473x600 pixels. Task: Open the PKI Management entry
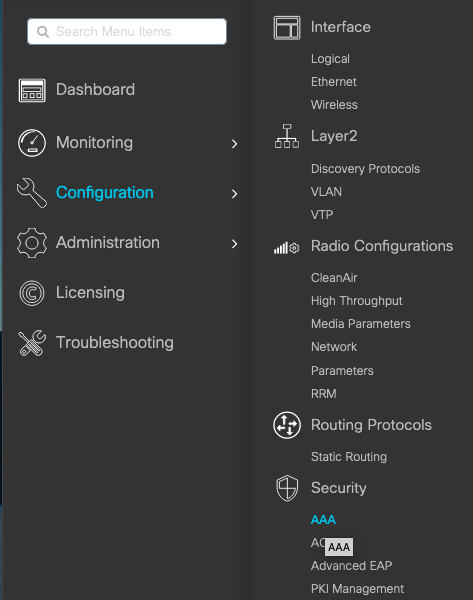click(x=357, y=589)
